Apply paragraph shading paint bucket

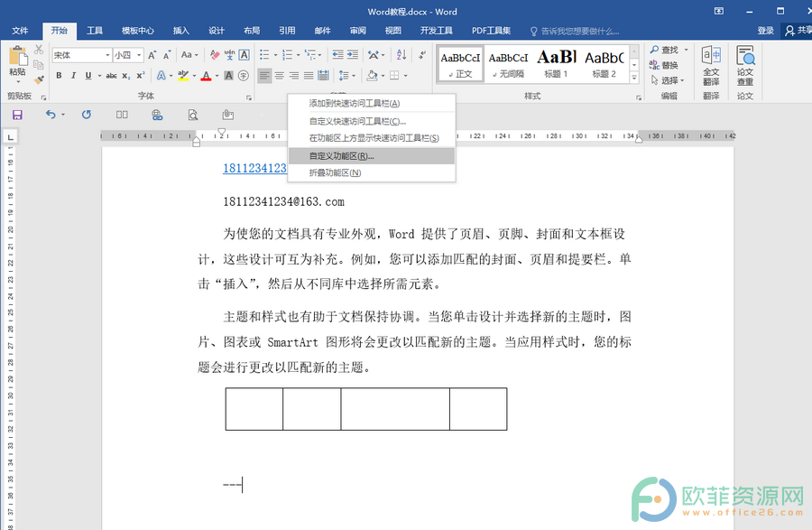pyautogui.click(x=372, y=76)
